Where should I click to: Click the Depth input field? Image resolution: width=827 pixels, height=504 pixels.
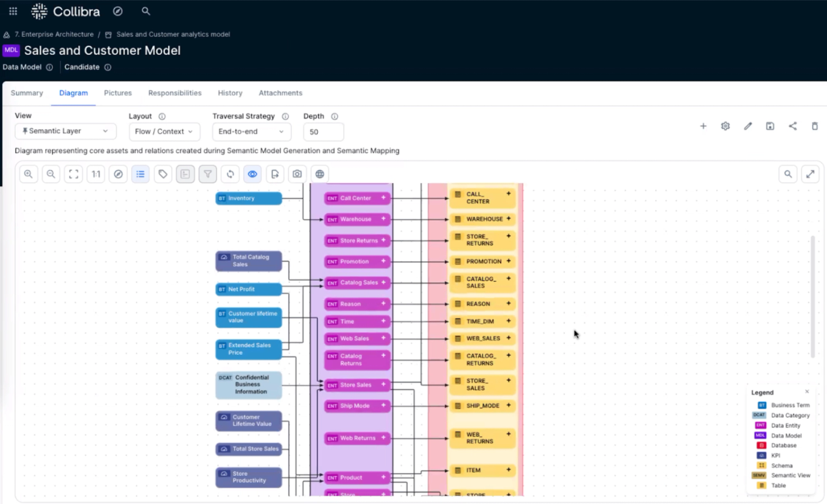point(323,131)
